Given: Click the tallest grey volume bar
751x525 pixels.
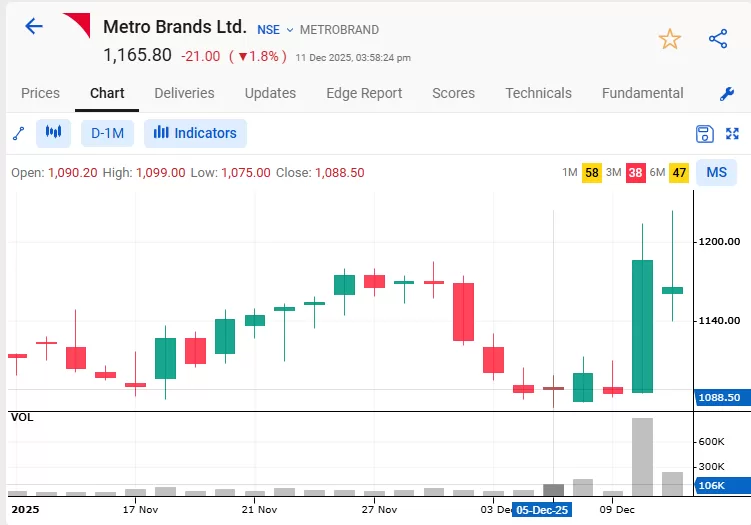Looking at the screenshot, I should point(642,457).
